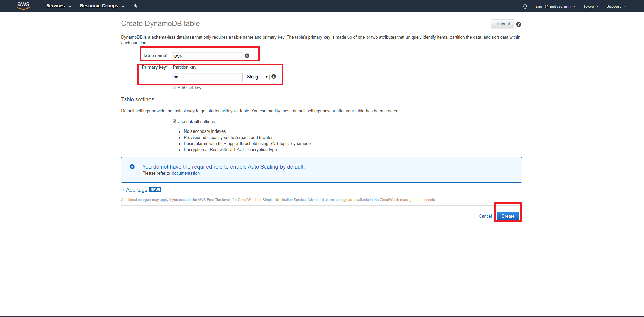Click the AWS logo home icon
644x317 pixels.
[23, 6]
